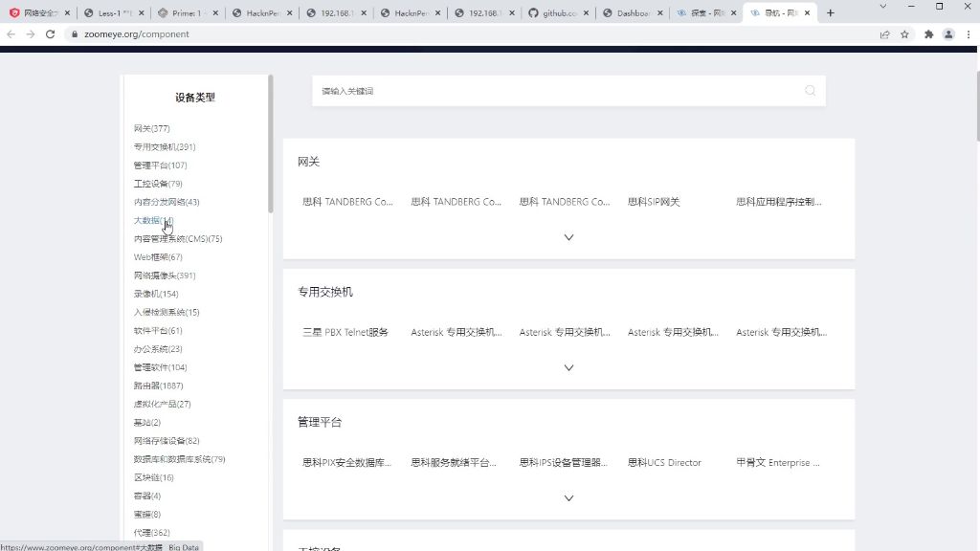Expand the 专用交换机 section chevron

568,368
